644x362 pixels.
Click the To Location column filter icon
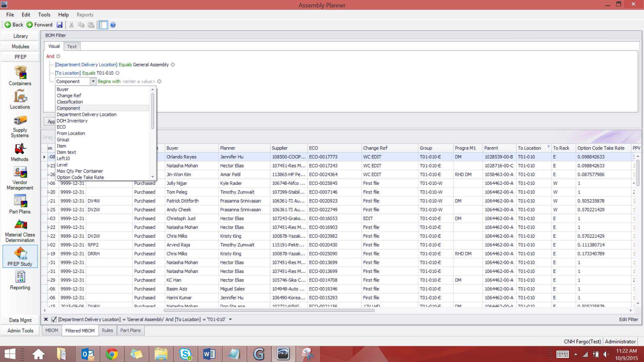point(548,147)
